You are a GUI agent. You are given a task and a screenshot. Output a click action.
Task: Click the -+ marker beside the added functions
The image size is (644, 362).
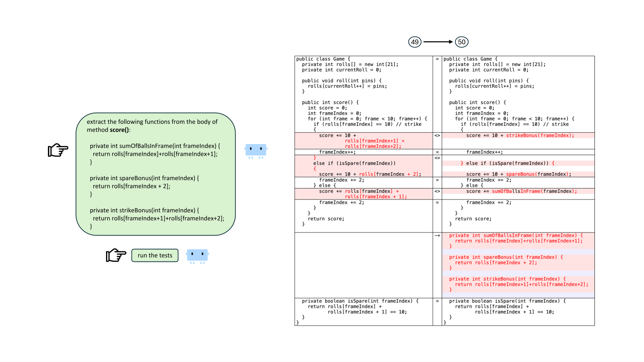point(437,236)
